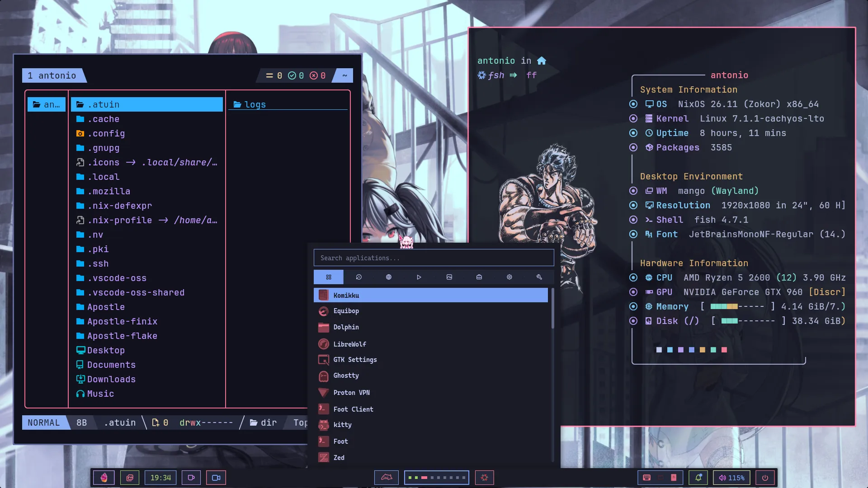Click the launcher list scrollbar
Image resolution: width=868 pixels, height=488 pixels.
pyautogui.click(x=552, y=308)
